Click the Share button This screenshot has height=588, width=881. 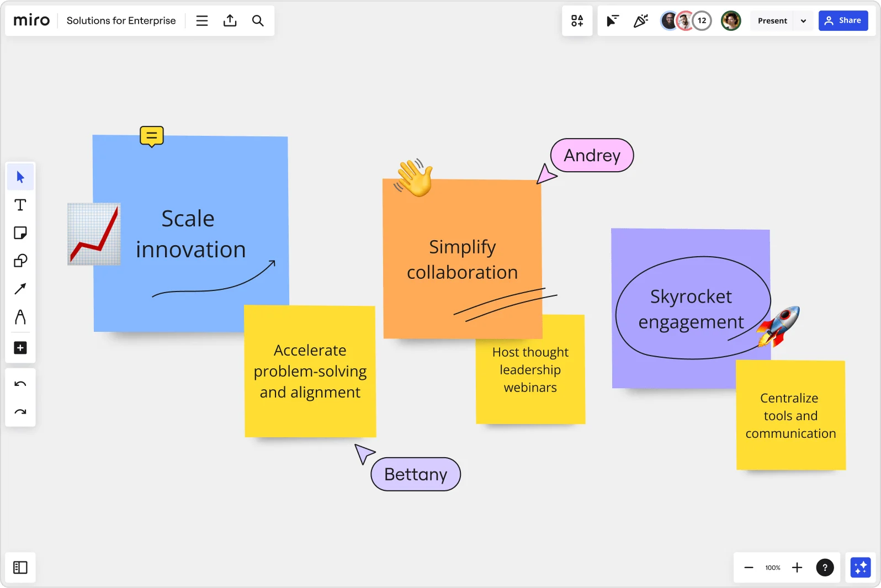[843, 21]
